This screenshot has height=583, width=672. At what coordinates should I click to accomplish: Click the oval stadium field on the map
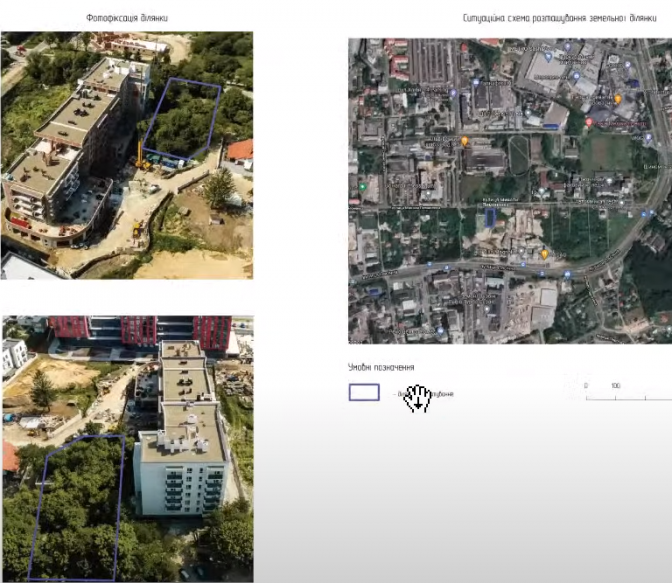coord(518,154)
